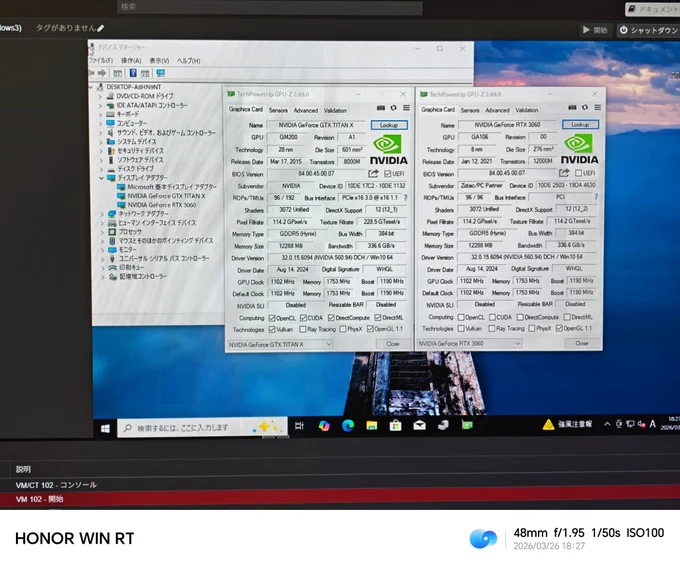Toggle OpenCL checkbox in TITAN X window

click(272, 318)
